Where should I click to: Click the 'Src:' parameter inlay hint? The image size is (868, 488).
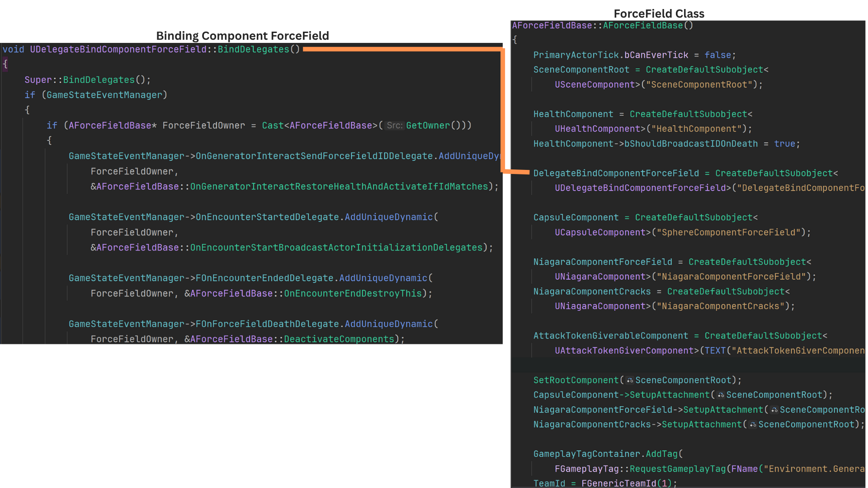pyautogui.click(x=394, y=126)
